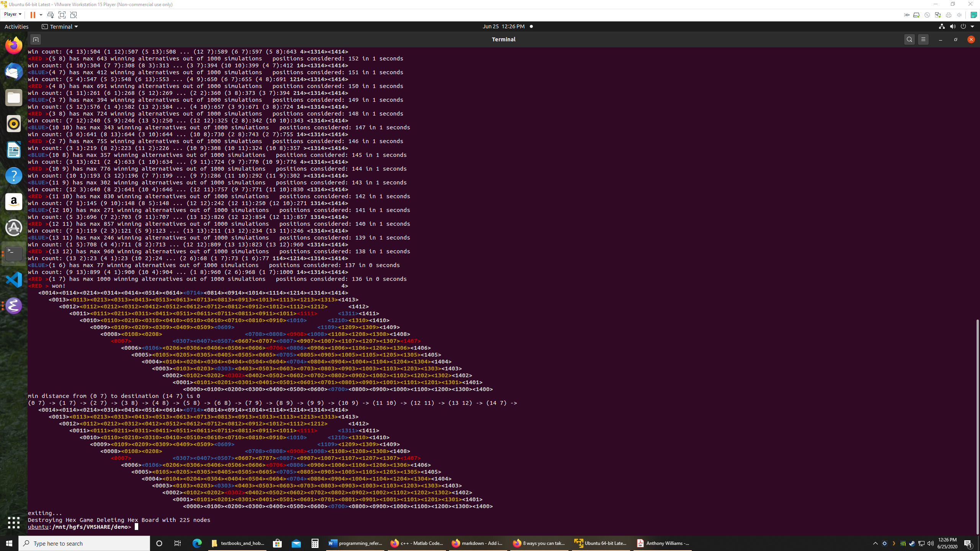This screenshot has width=980, height=551.
Task: Open Thunderbird mail in the dock
Action: [14, 72]
